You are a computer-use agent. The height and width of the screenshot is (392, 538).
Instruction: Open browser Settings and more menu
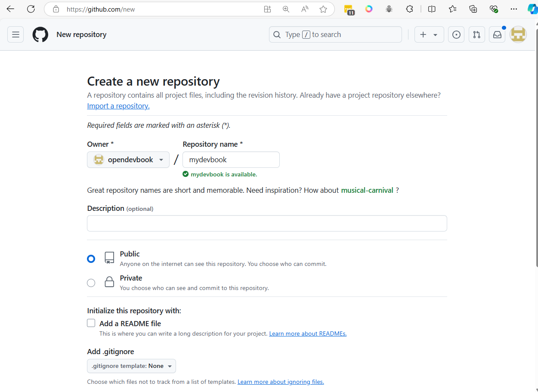click(x=513, y=9)
